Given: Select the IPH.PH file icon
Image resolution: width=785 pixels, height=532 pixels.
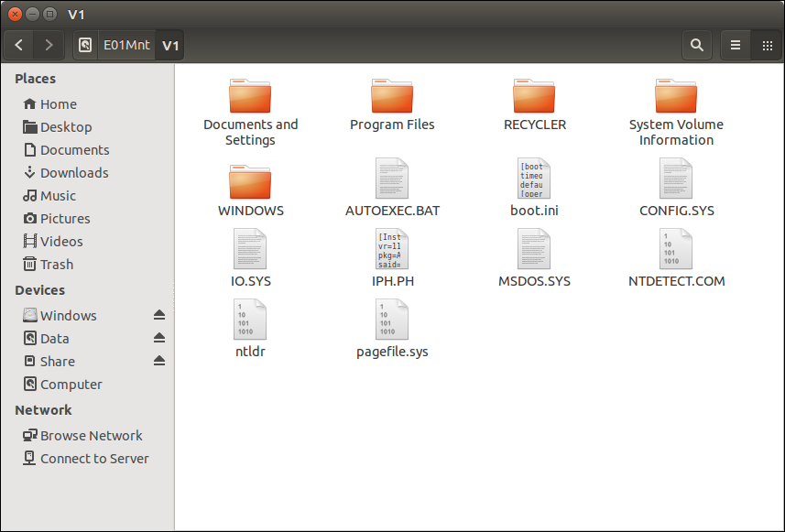Looking at the screenshot, I should click(392, 249).
